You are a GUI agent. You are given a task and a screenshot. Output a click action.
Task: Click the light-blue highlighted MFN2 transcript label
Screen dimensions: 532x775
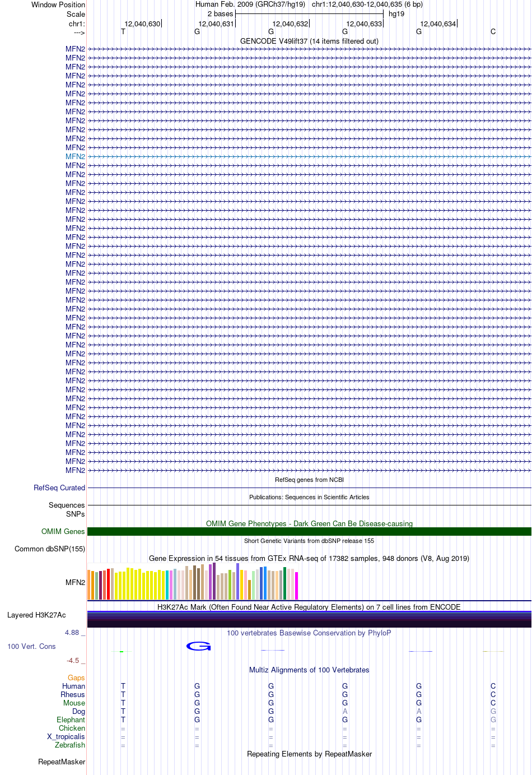tap(75, 156)
